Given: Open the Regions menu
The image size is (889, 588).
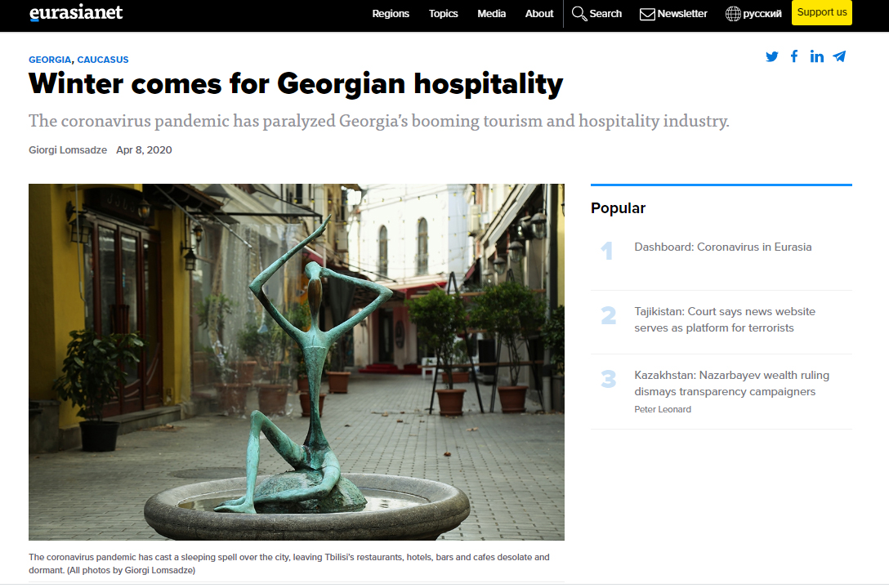Looking at the screenshot, I should click(390, 14).
